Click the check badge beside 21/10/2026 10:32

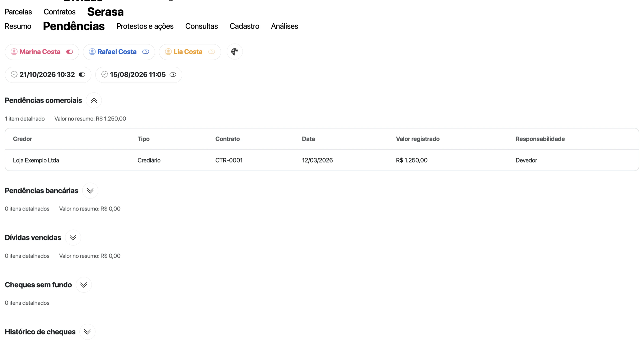14,75
